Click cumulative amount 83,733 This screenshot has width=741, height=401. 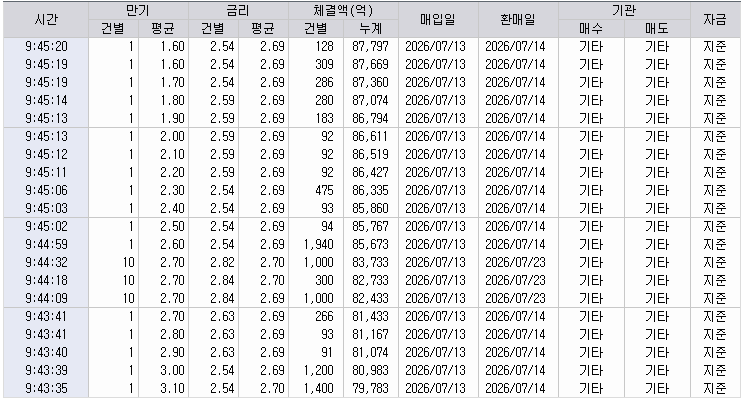click(370, 262)
